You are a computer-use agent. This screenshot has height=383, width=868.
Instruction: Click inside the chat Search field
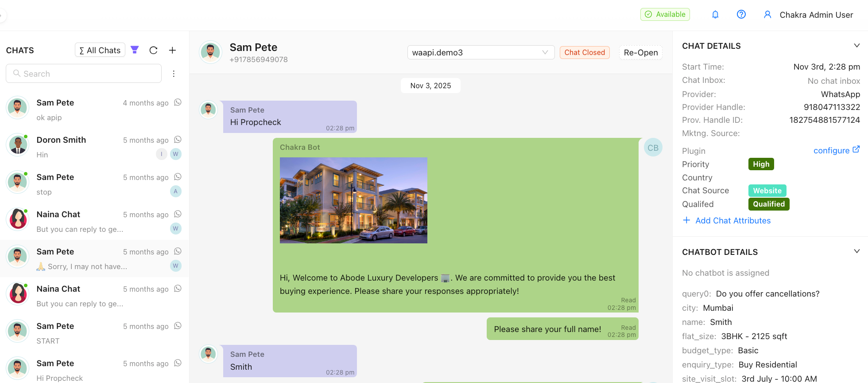84,74
